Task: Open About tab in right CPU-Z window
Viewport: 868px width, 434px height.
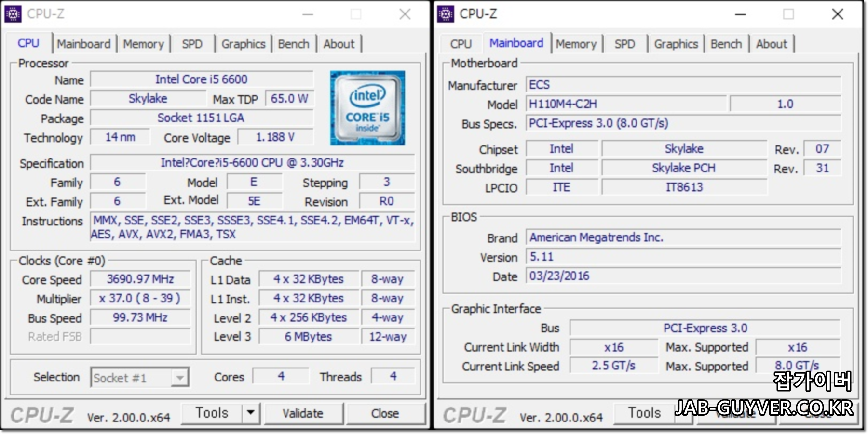Action: [772, 44]
